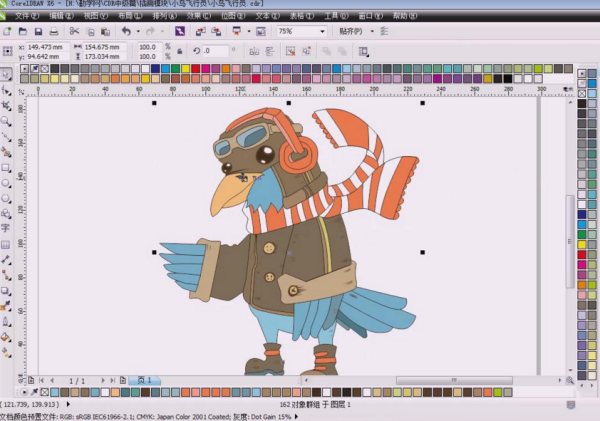The height and width of the screenshot is (421, 600).
Task: Mirror the selection vertically
Action: (x=270, y=51)
